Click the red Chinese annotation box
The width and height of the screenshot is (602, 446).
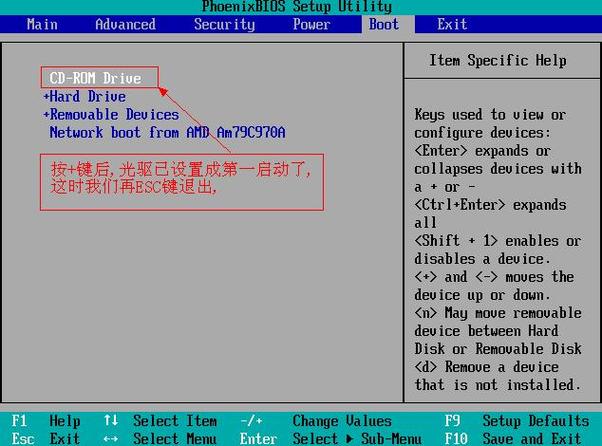tap(182, 181)
